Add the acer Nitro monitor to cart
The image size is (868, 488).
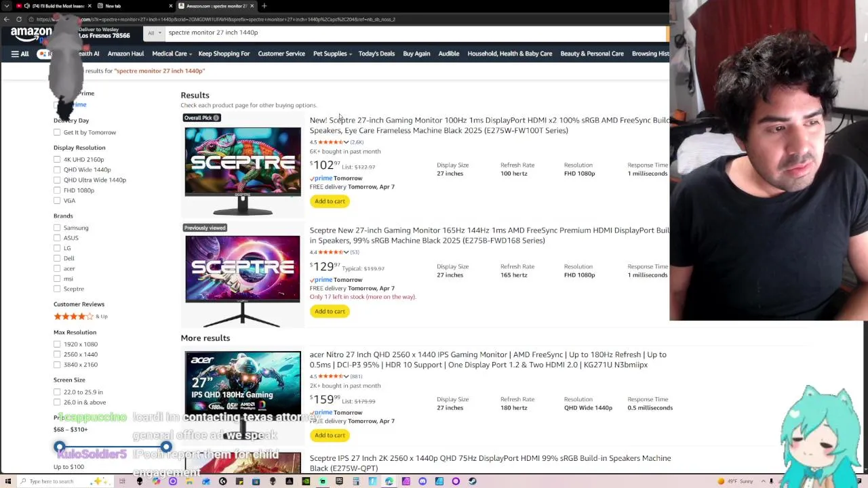click(330, 435)
